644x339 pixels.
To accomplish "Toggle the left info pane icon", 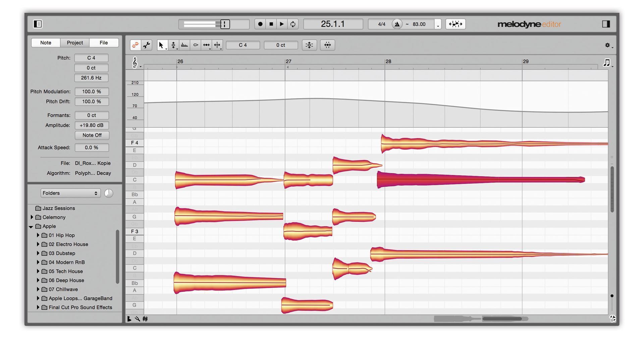I will pyautogui.click(x=38, y=24).
